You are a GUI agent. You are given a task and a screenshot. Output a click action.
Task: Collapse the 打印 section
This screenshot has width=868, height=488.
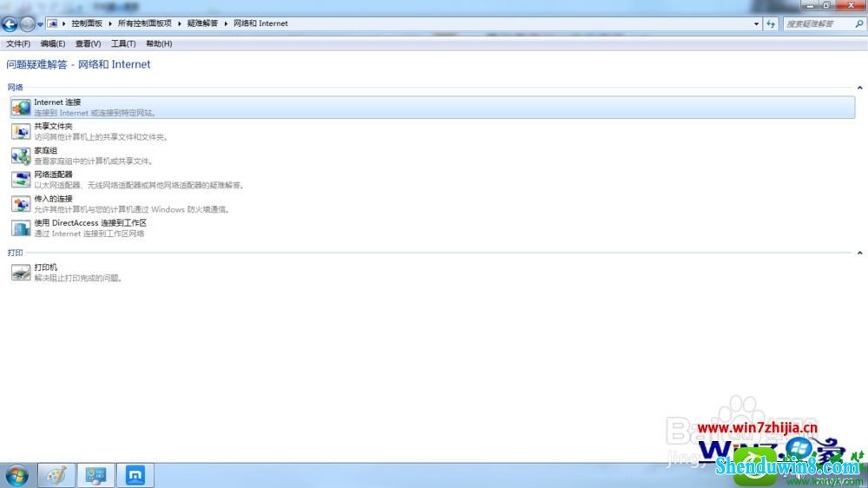click(x=859, y=253)
